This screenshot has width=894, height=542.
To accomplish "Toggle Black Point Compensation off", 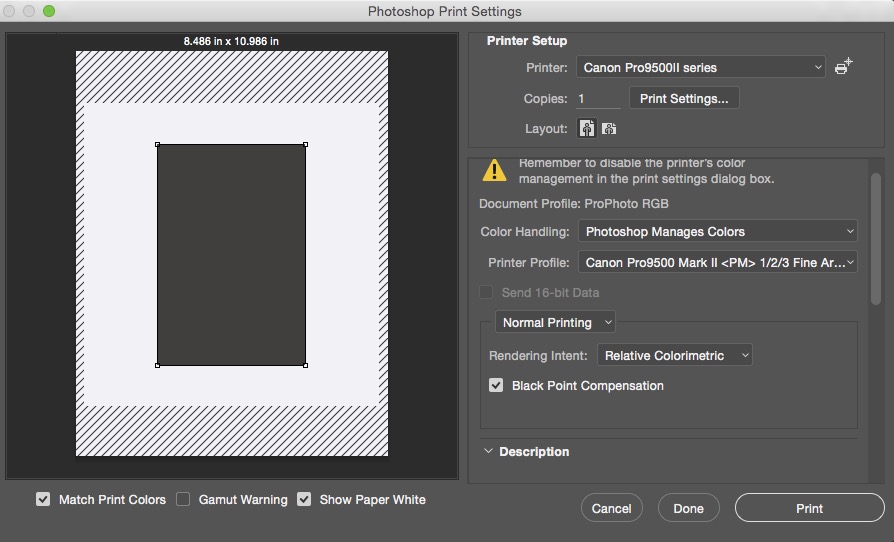I will (x=496, y=385).
